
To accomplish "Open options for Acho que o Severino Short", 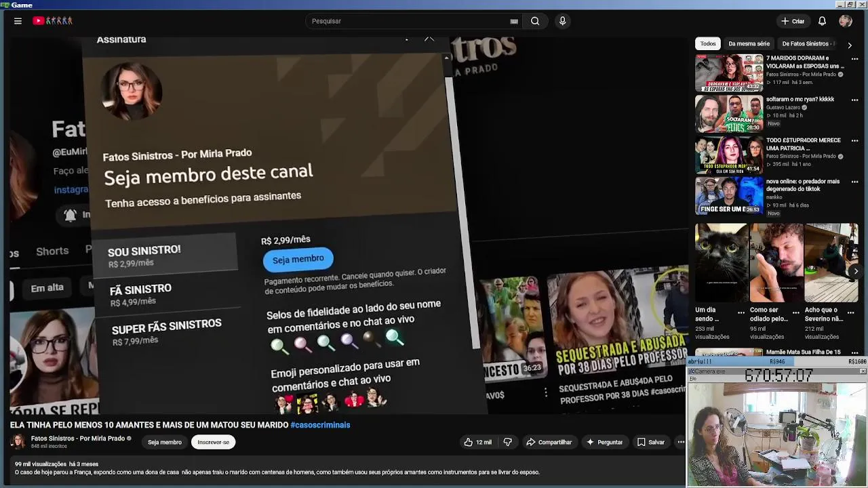I will click(x=850, y=312).
